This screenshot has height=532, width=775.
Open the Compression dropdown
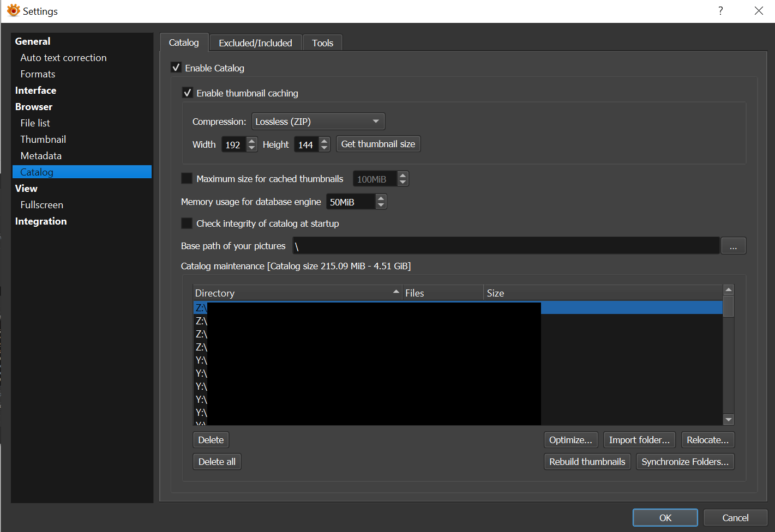(x=318, y=122)
